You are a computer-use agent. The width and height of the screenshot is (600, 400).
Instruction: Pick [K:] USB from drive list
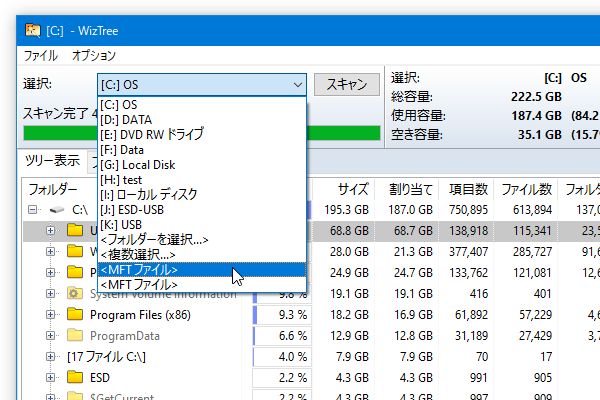[202, 225]
